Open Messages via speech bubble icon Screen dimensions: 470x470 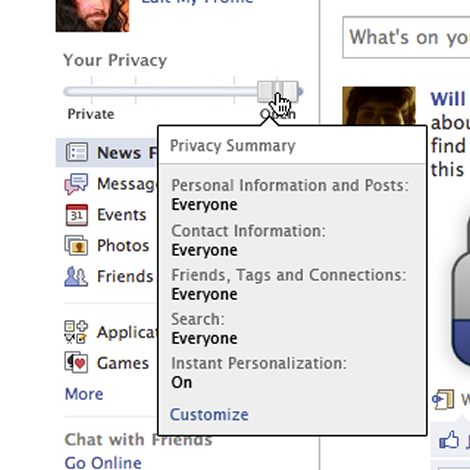(x=76, y=184)
